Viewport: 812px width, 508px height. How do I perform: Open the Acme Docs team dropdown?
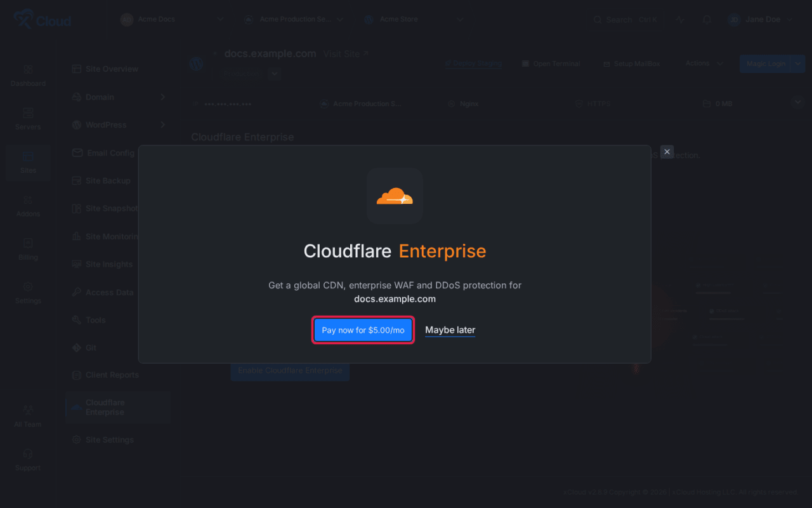click(x=172, y=20)
